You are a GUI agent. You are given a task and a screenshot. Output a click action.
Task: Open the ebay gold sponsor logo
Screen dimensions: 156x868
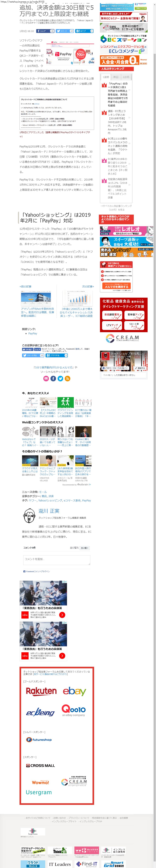[x=74, y=691]
